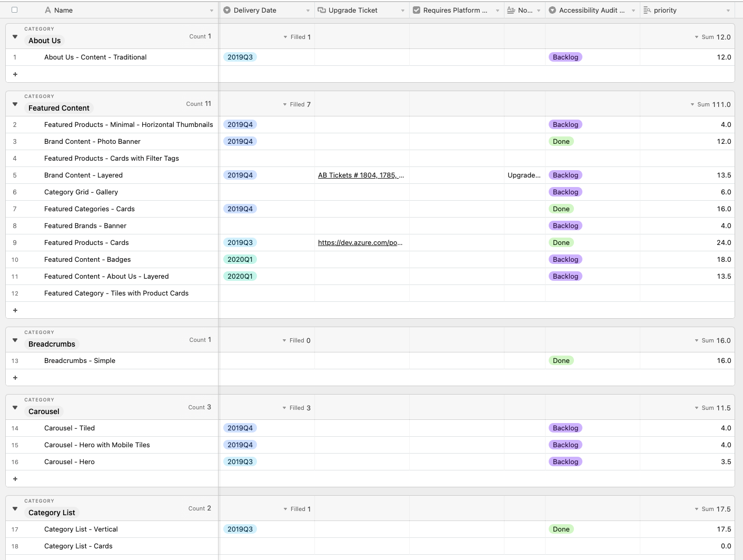Select Featured Content - Badges record
743x560 pixels.
point(87,260)
